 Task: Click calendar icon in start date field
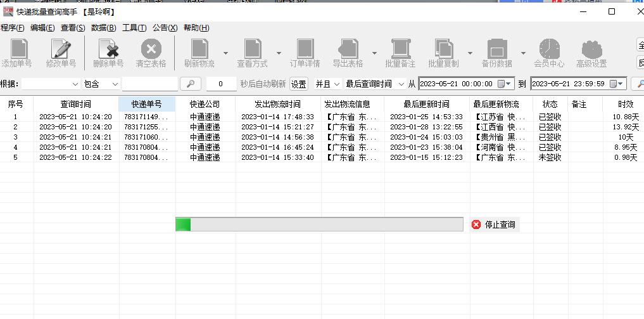click(x=501, y=84)
